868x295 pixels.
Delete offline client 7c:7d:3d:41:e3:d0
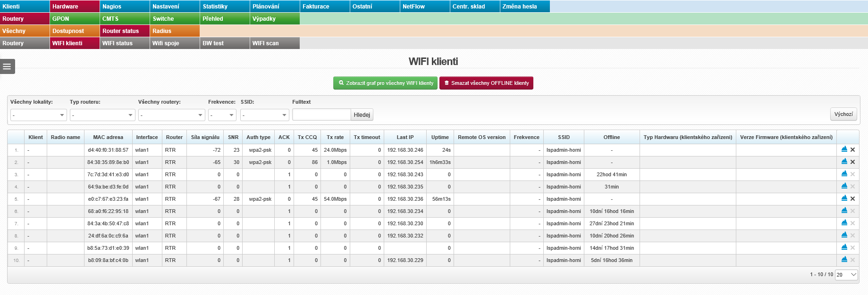click(853, 174)
